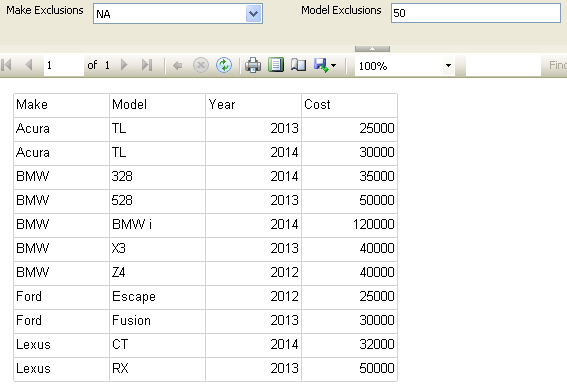The image size is (567, 387).
Task: Select the Fusion model cell
Action: 157,321
